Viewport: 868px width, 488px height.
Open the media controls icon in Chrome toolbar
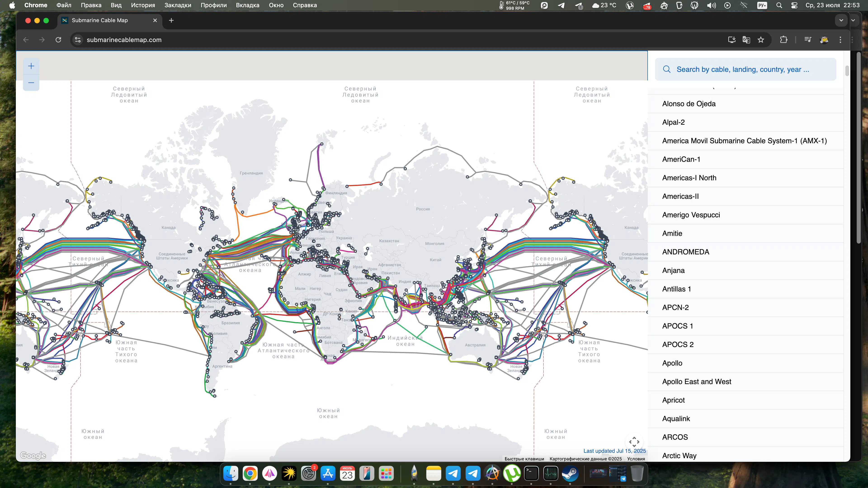pyautogui.click(x=808, y=40)
